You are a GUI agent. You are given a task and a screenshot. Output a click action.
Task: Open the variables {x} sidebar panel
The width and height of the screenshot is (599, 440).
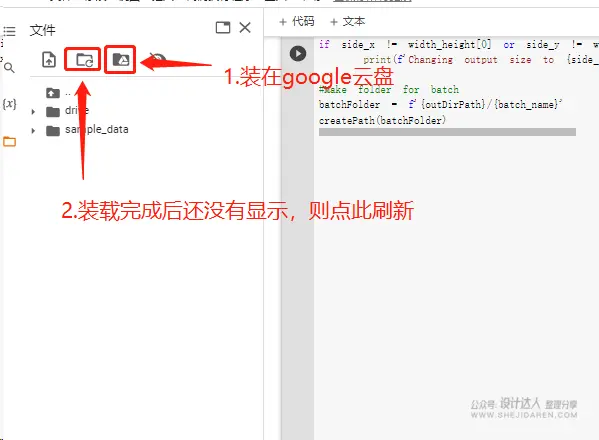(x=9, y=104)
